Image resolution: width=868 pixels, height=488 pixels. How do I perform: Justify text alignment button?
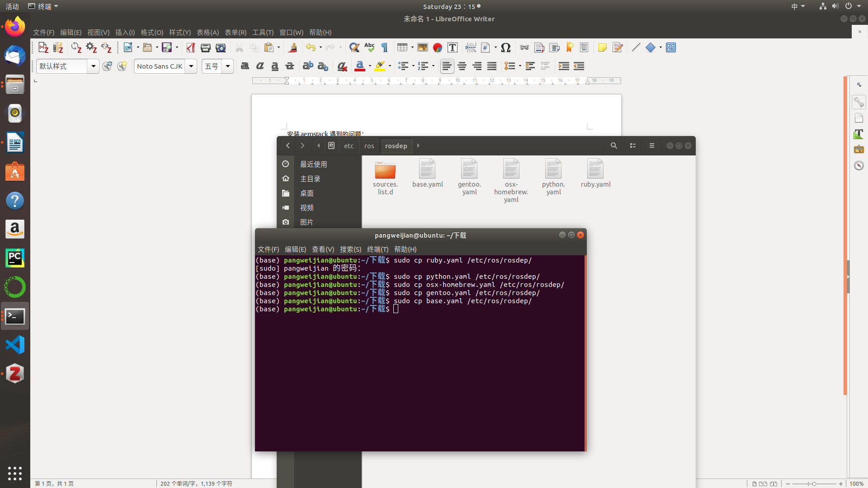tap(492, 66)
